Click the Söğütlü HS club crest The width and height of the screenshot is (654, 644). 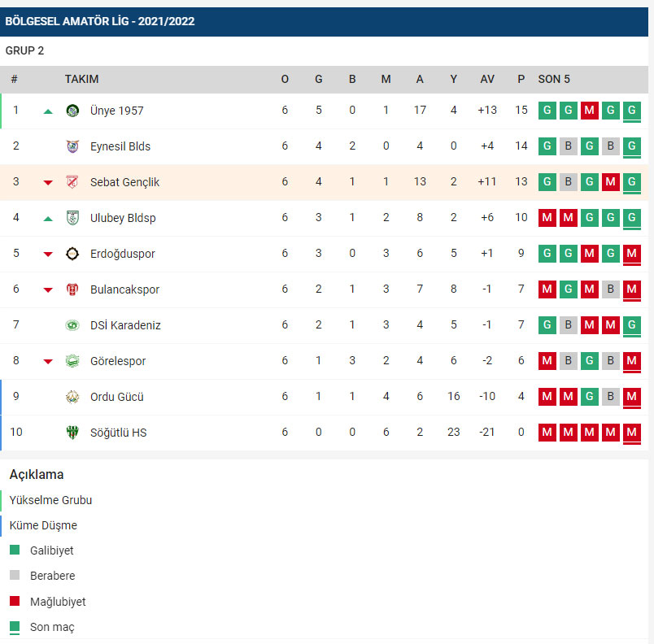(72, 433)
